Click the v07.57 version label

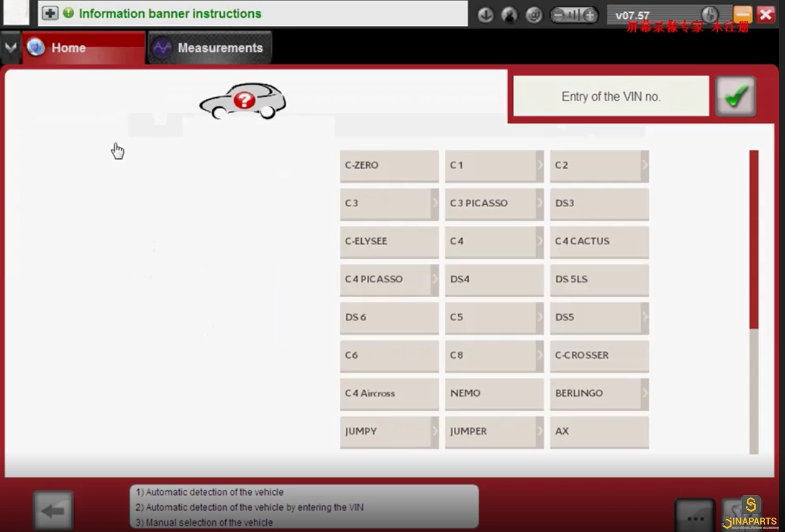[x=633, y=16]
